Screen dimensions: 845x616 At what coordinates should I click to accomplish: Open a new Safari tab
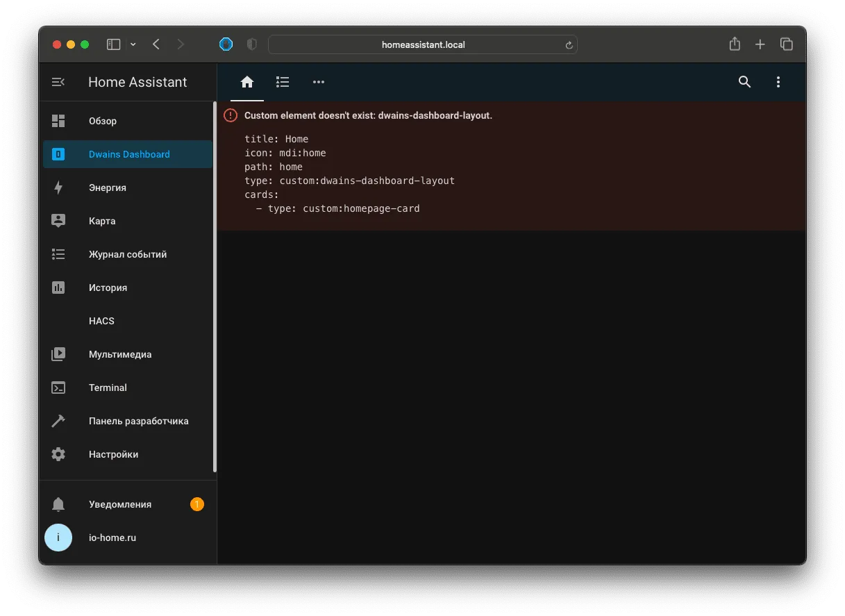760,44
